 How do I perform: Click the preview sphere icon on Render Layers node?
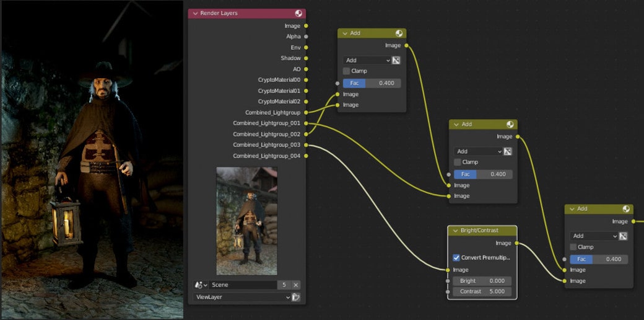pyautogui.click(x=298, y=14)
